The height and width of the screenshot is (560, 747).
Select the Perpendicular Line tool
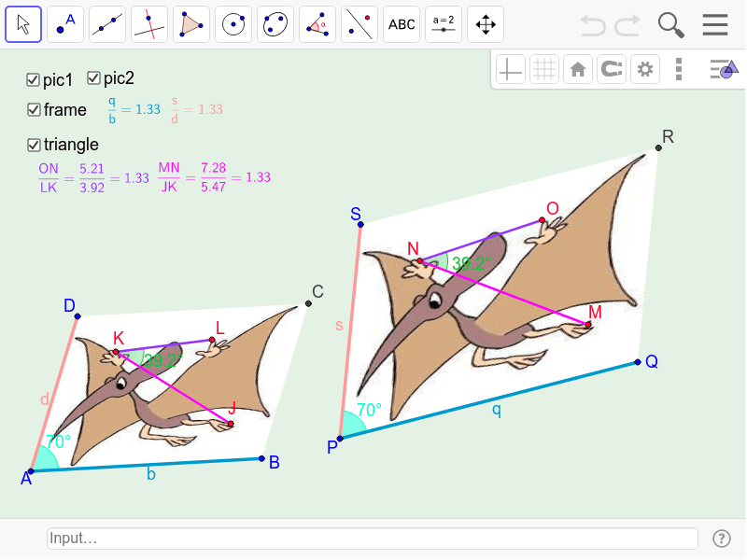[149, 24]
